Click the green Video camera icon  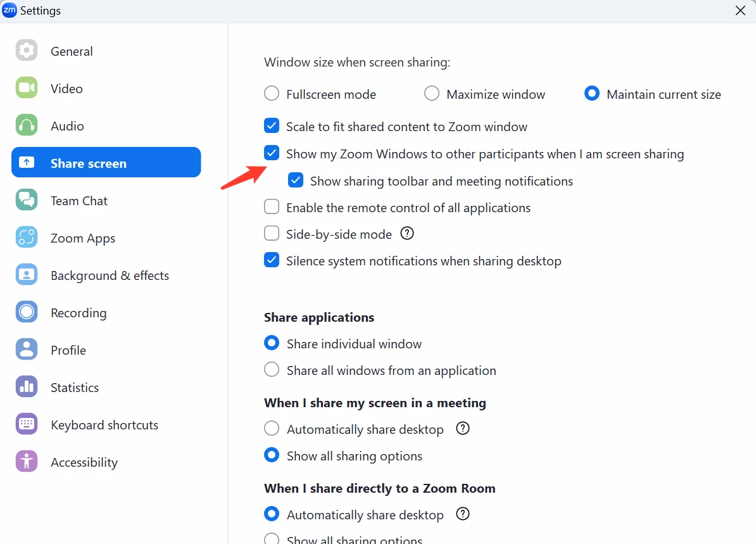click(x=27, y=88)
